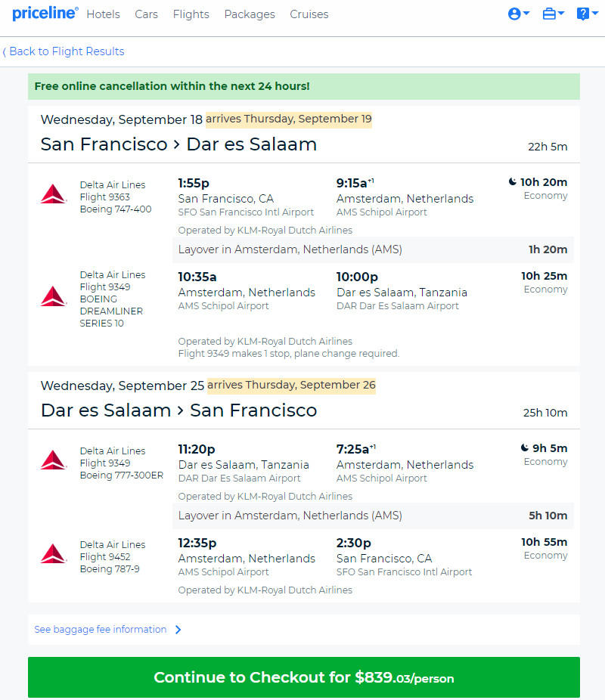Continue to Checkout for $839.03/person
Screen dimensions: 605x700
point(303,677)
